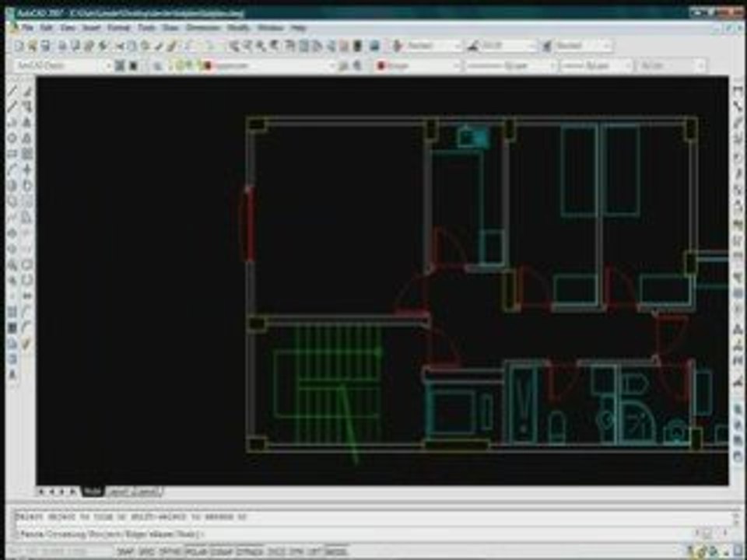Click the Plot icon

click(x=62, y=46)
